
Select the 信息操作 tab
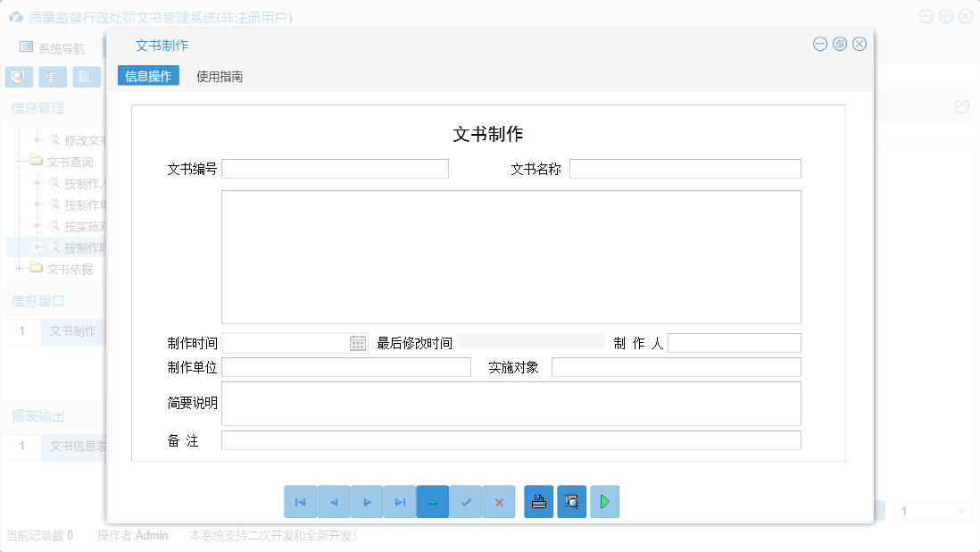(x=147, y=76)
